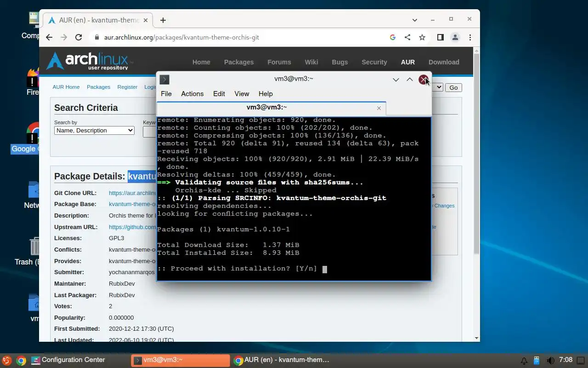This screenshot has height=368, width=588.
Task: Click terminal title bar down chevron
Action: coord(396,80)
